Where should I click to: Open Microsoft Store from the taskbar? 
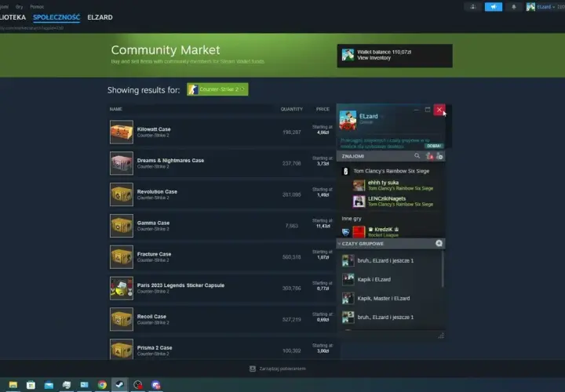pyautogui.click(x=31, y=385)
